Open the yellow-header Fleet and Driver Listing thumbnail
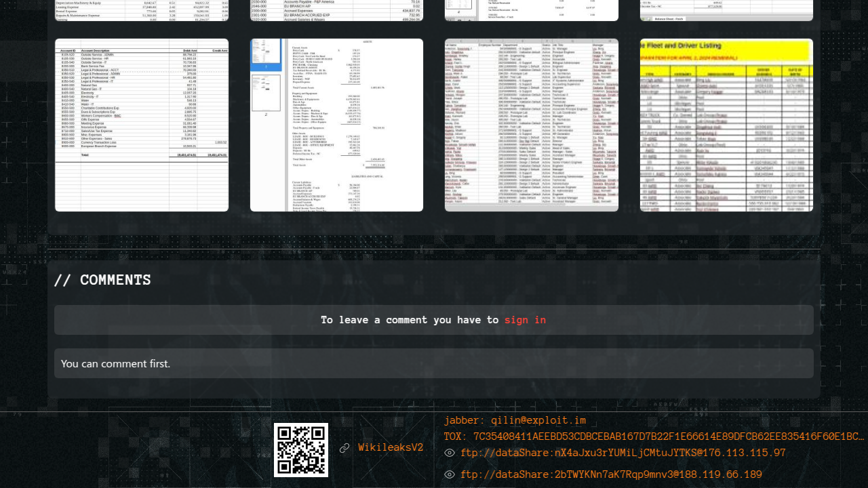868x488 pixels. coord(726,125)
